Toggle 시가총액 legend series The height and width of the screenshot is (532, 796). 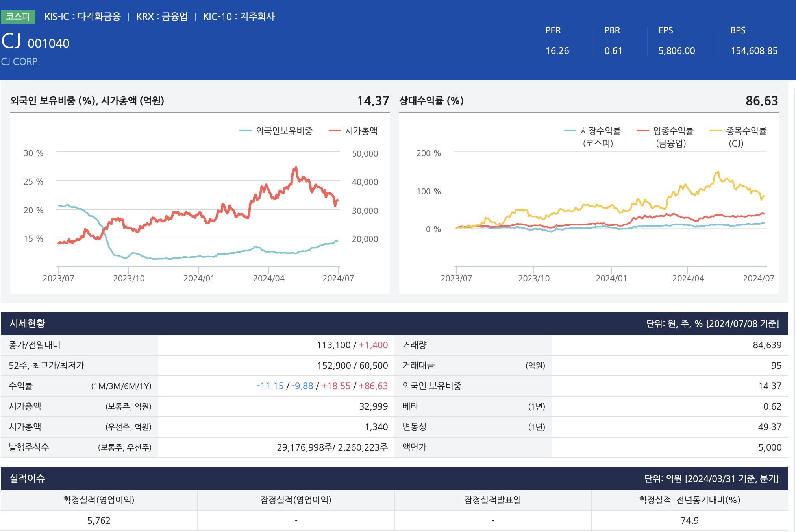pos(361,131)
